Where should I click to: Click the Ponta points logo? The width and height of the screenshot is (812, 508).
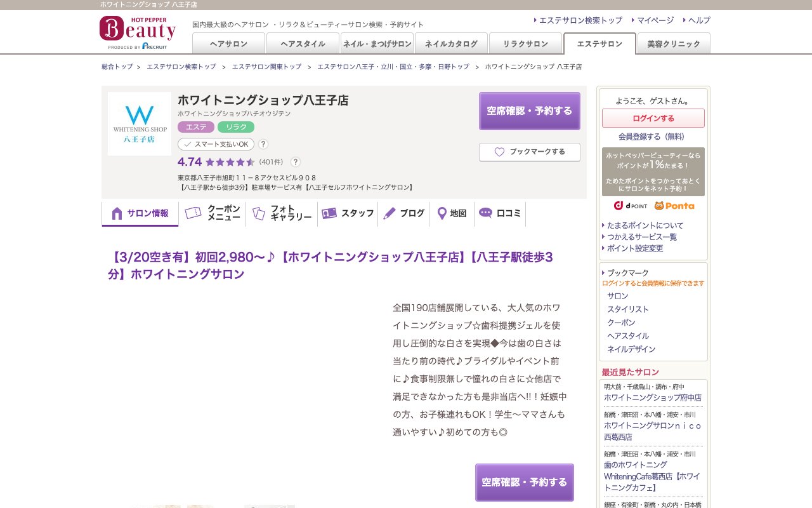tap(676, 205)
